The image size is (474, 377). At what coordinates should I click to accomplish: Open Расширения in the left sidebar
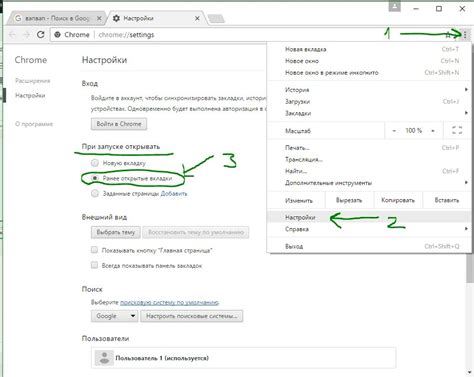tap(33, 81)
